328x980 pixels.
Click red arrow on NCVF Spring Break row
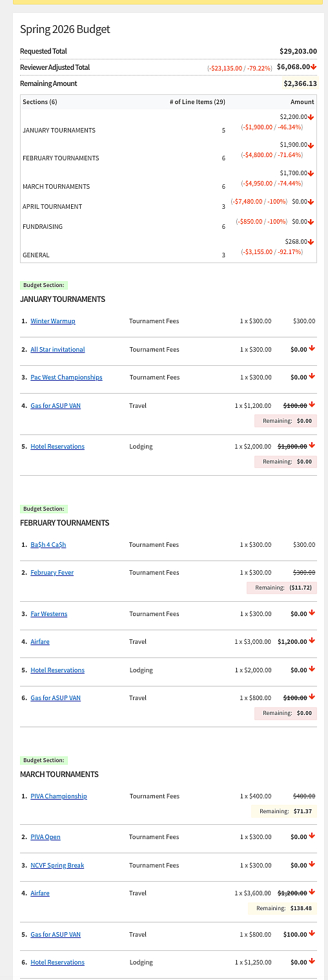coord(312,865)
